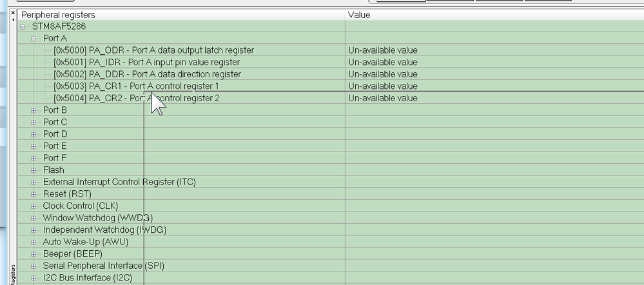Click the Peripheral registers column header

[58, 14]
